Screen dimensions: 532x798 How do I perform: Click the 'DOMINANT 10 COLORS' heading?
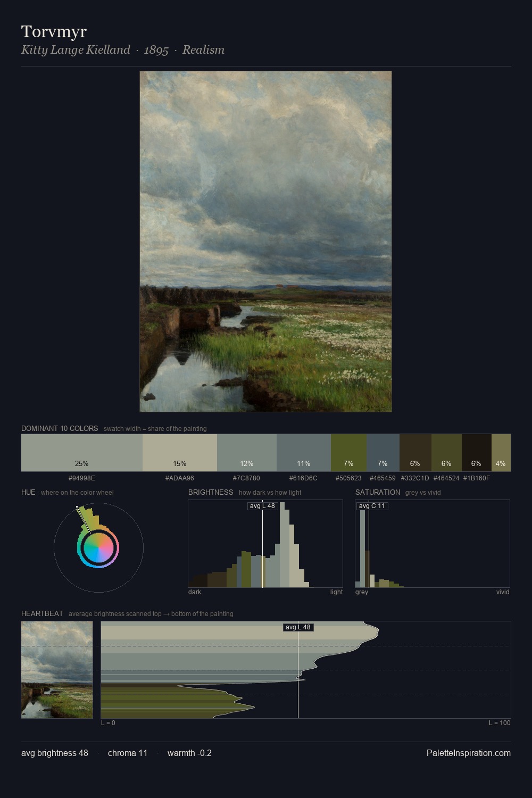(x=60, y=428)
